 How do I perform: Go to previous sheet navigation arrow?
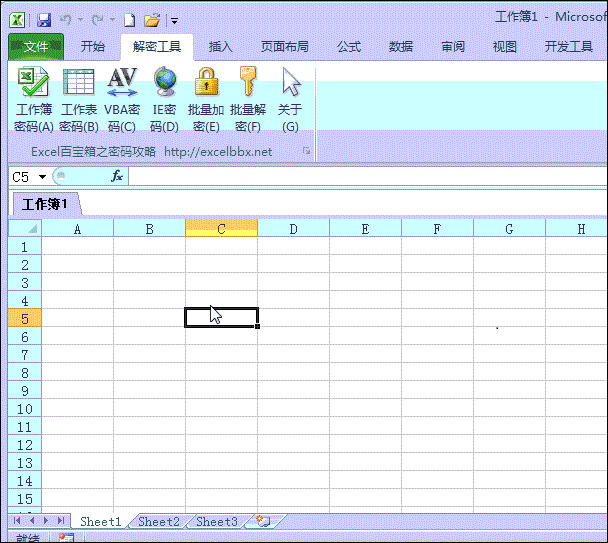click(32, 521)
